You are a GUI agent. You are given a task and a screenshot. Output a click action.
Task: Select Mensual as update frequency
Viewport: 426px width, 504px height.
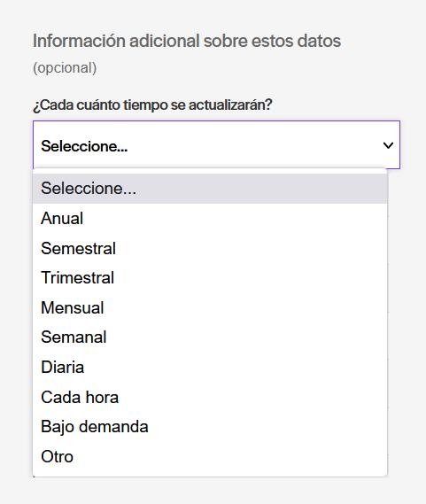tap(210, 307)
